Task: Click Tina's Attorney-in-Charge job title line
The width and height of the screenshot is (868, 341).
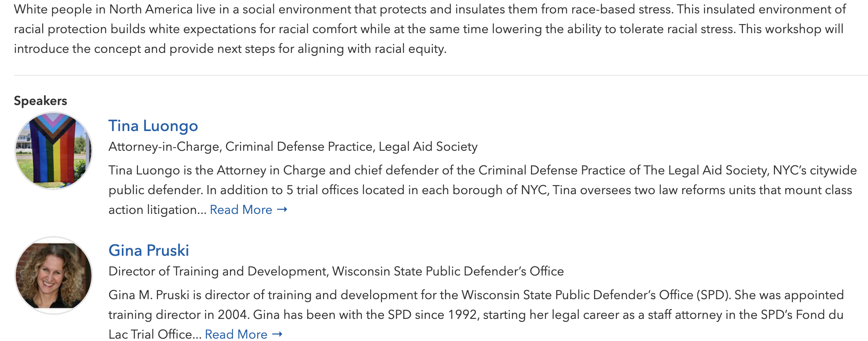Action: pyautogui.click(x=293, y=146)
